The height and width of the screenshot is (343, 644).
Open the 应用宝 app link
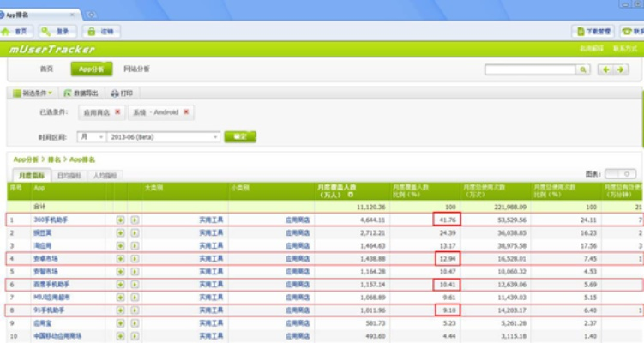43,323
